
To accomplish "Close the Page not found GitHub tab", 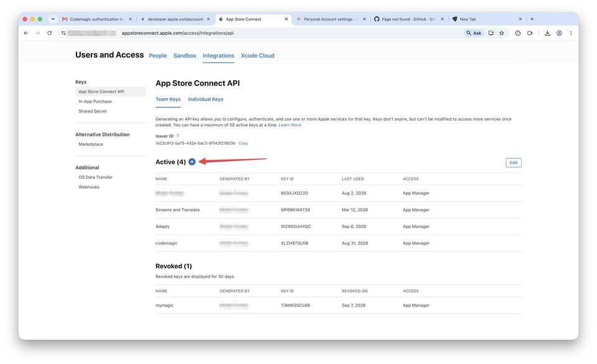I will click(x=442, y=19).
